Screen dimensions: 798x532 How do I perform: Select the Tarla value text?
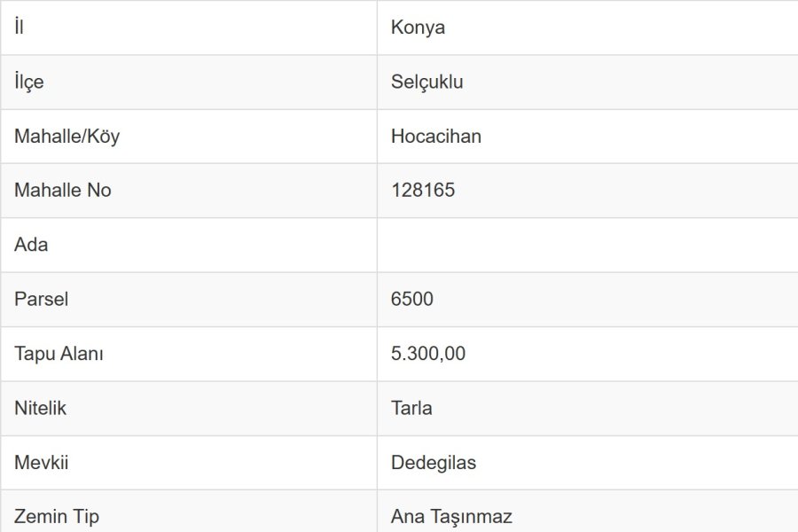pos(411,409)
